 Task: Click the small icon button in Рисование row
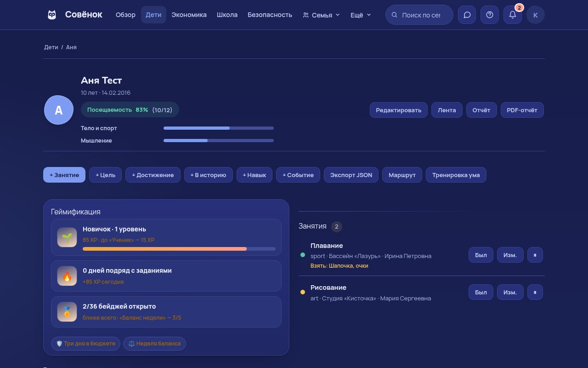535,292
